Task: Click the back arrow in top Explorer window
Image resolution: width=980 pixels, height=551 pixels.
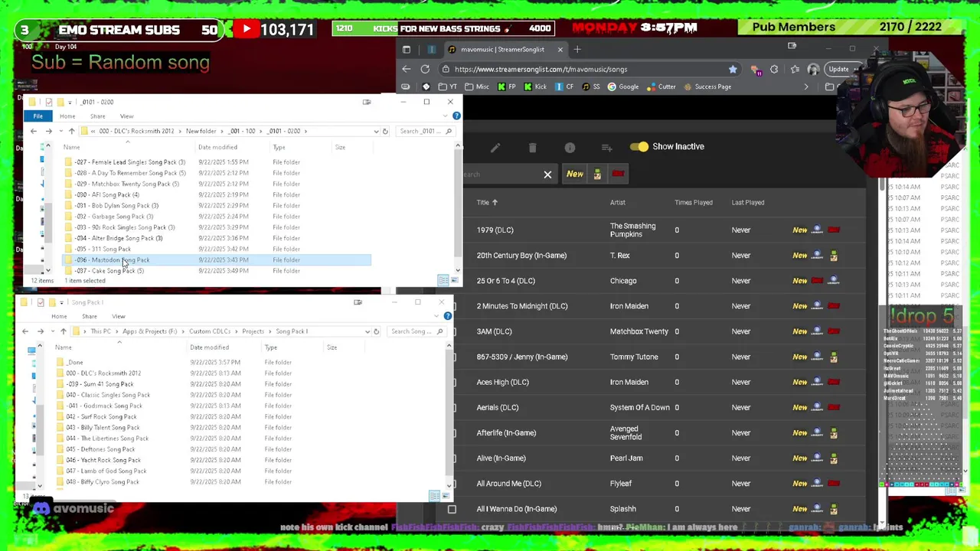Action: [33, 131]
